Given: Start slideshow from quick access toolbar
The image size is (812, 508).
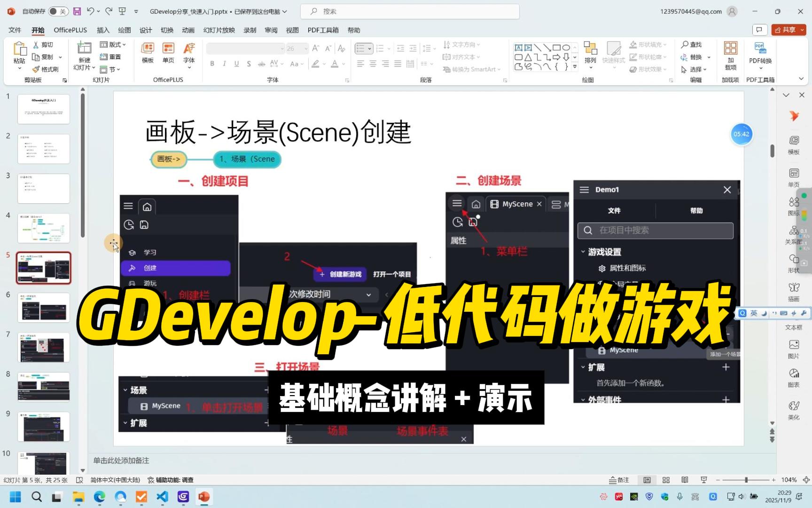Looking at the screenshot, I should (122, 11).
